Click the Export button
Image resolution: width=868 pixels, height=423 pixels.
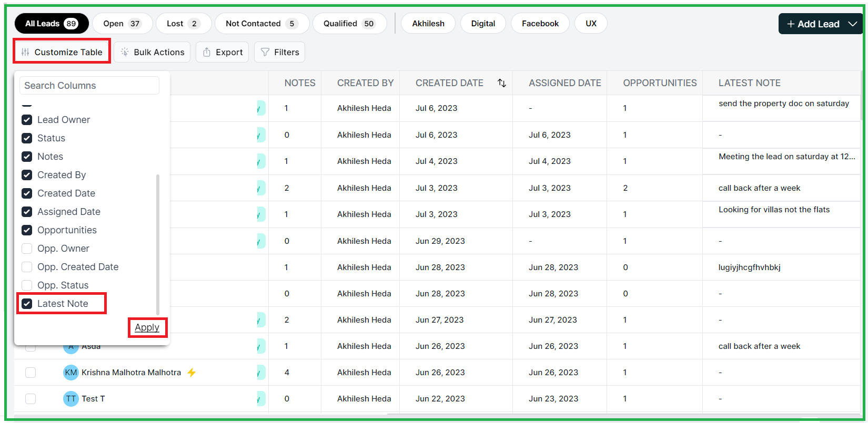click(222, 52)
